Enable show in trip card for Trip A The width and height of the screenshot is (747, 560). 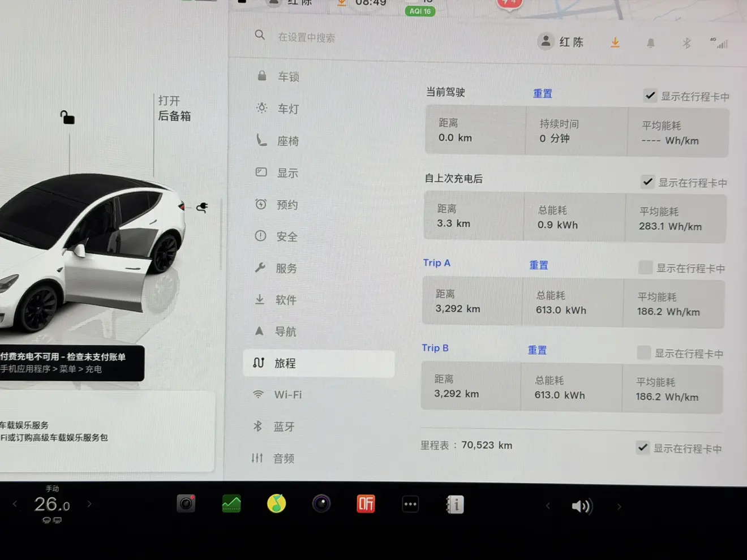(x=645, y=268)
